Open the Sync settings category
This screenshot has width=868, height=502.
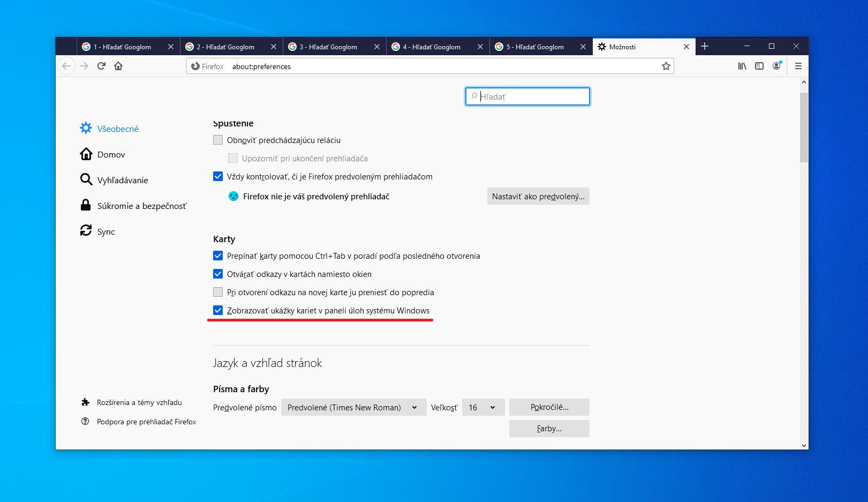pos(97,231)
